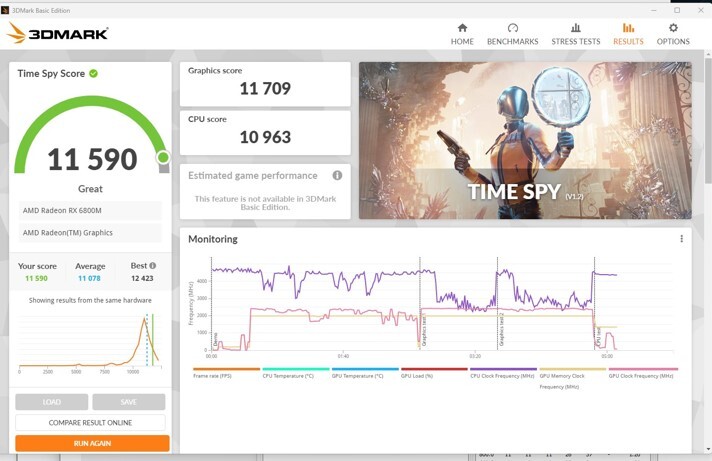Click the green verified checkmark beside Time Spy Score
The height and width of the screenshot is (461, 712).
(x=94, y=73)
